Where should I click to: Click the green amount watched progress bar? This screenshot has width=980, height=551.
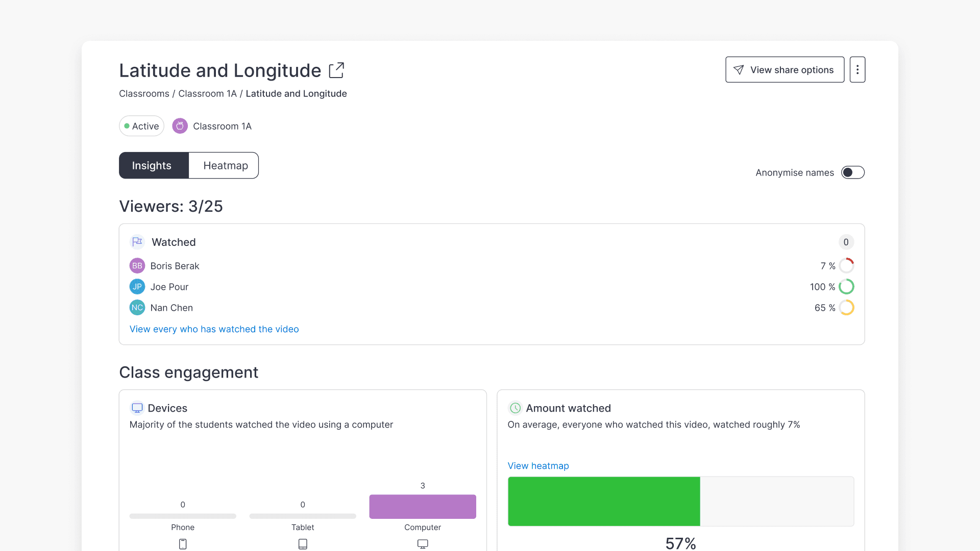click(x=604, y=502)
